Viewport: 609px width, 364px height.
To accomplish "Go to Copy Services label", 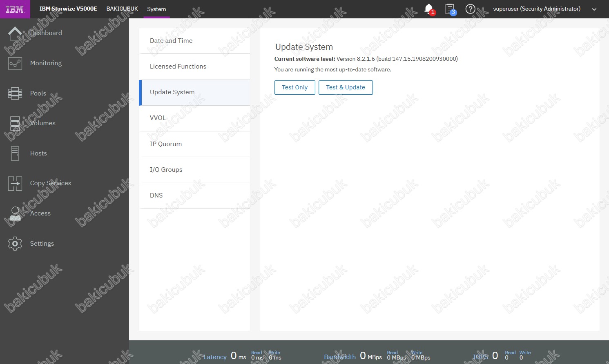I will (51, 183).
